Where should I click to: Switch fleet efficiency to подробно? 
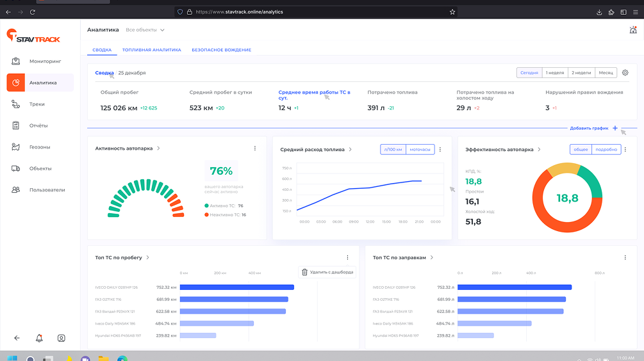606,149
